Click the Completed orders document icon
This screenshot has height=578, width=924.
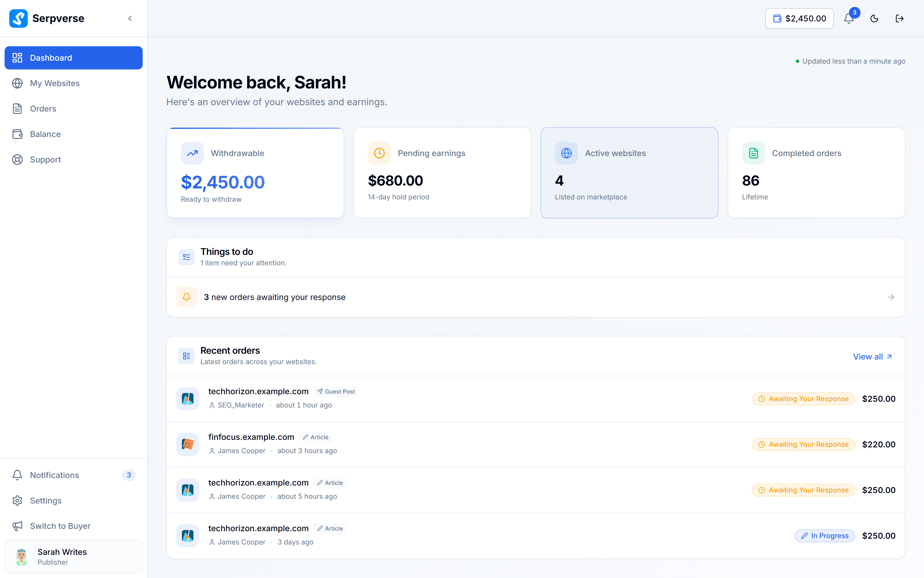[x=753, y=153]
